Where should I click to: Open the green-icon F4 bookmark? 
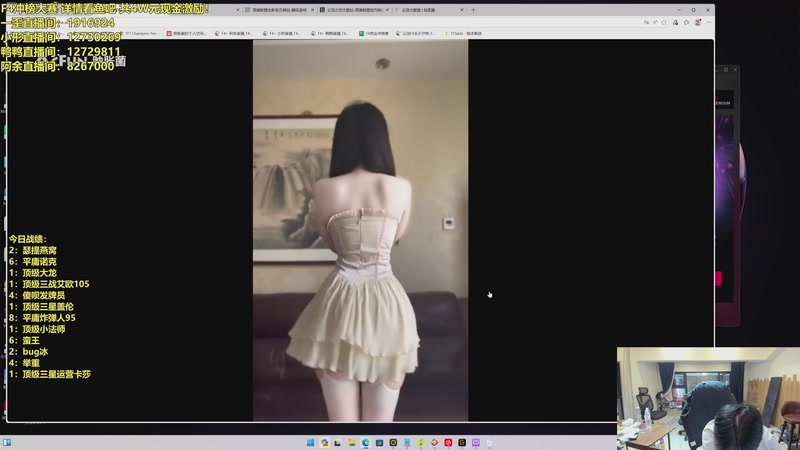[373, 33]
